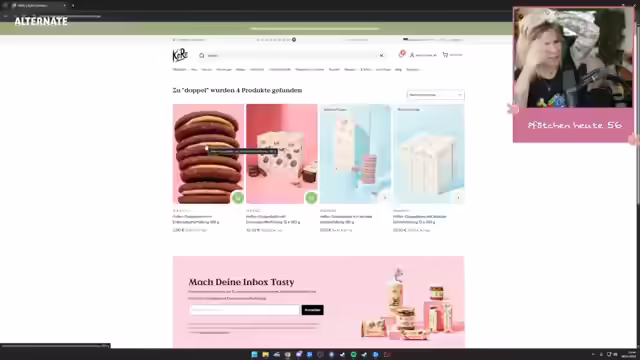Viewport: 640px width, 360px height.
Task: Add first cookie product to cart
Action: (238, 198)
